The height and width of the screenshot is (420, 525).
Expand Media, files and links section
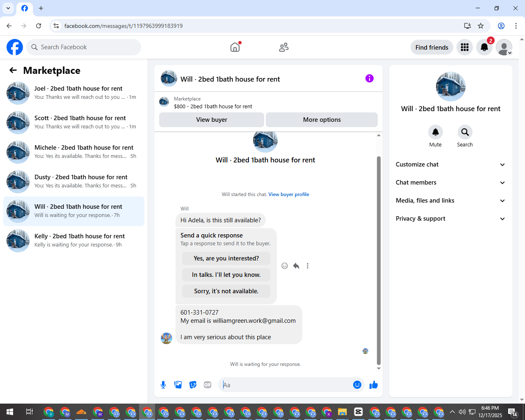tap(450, 201)
